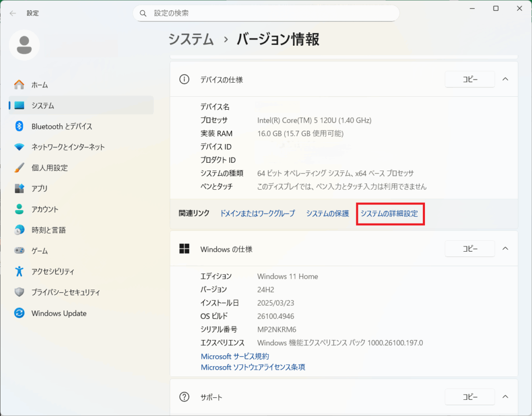Click the 個人用設定 paintbrush icon
The height and width of the screenshot is (416, 532).
(19, 167)
